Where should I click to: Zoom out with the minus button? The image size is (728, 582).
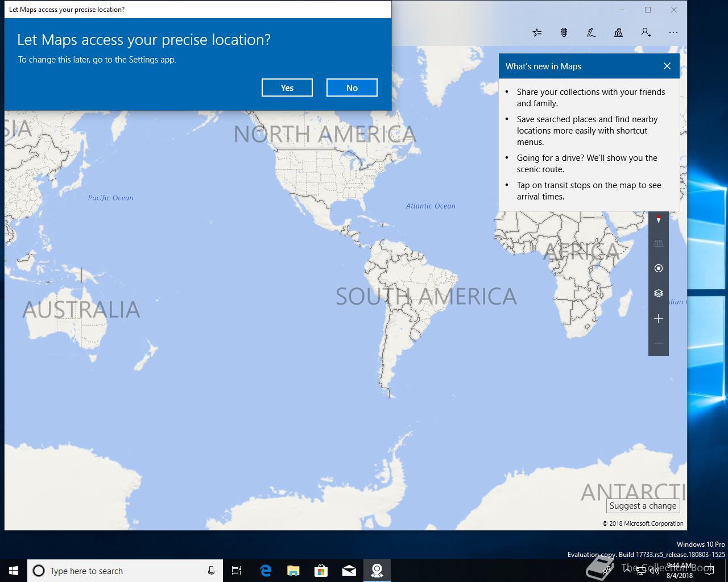(x=659, y=343)
